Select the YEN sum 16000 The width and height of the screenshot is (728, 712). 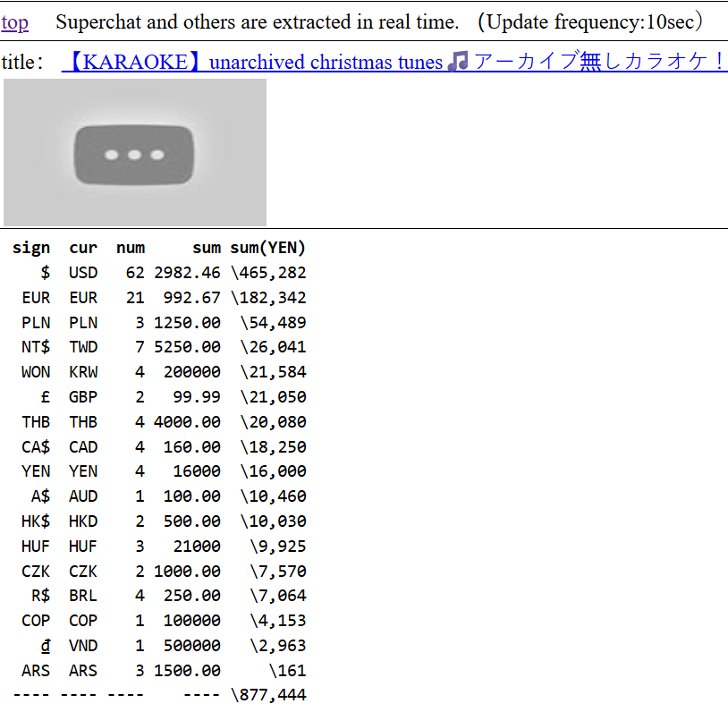click(x=197, y=471)
